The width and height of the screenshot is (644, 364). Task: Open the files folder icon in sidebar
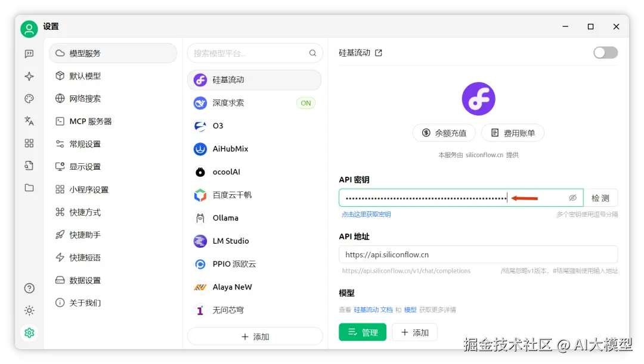29,188
